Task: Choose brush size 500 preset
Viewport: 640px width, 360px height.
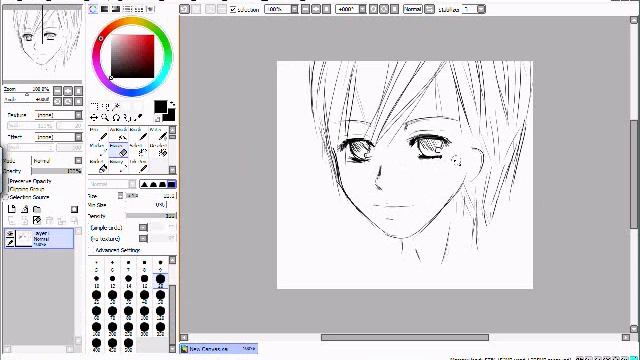Action: coord(129,345)
